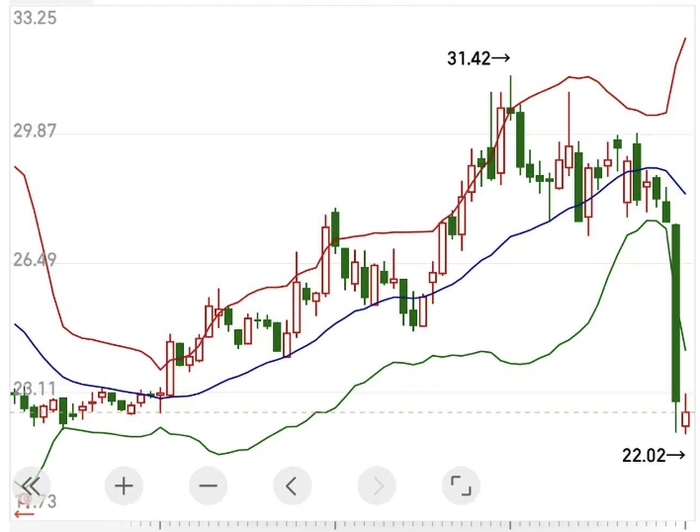The width and height of the screenshot is (700, 532).
Task: Click the small red left arrow at the bottom-left corner
Action: (24, 515)
